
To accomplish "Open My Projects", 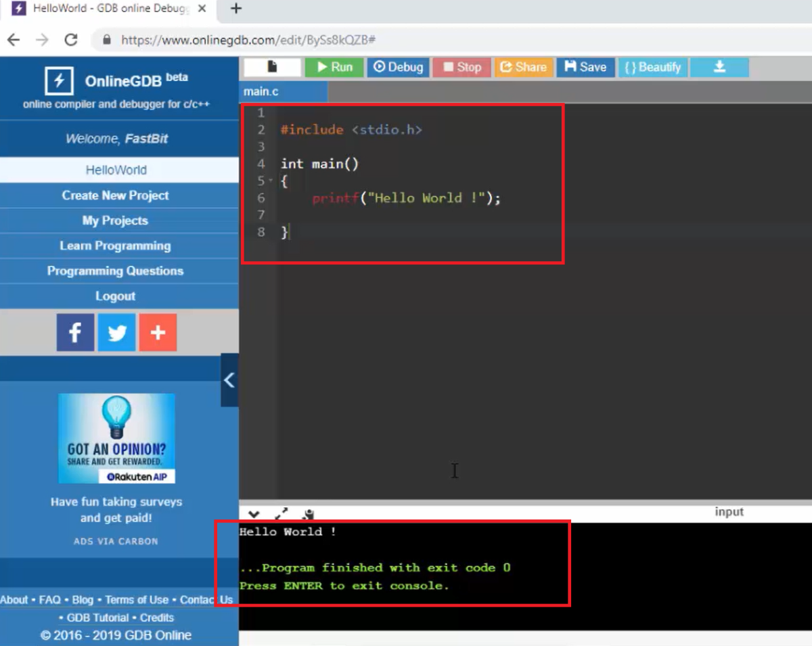I will pos(116,221).
